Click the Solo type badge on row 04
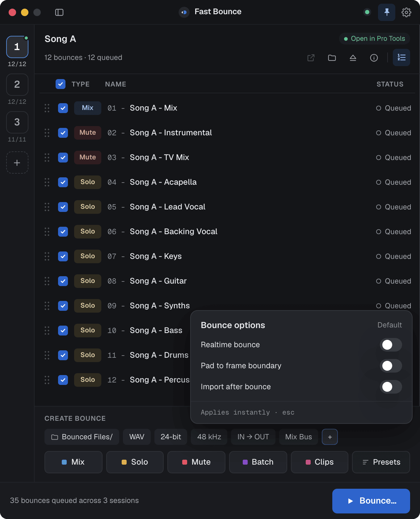Image resolution: width=420 pixels, height=519 pixels. 88,182
